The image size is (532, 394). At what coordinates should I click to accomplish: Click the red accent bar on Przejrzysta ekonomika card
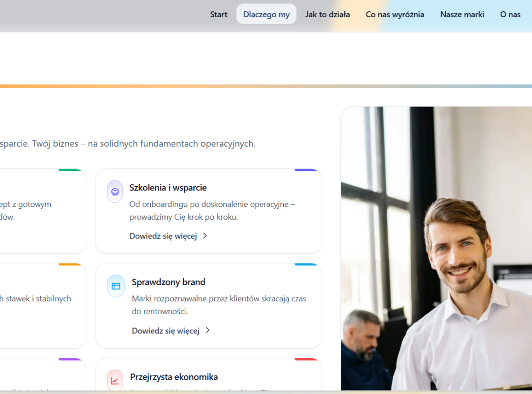(306, 359)
